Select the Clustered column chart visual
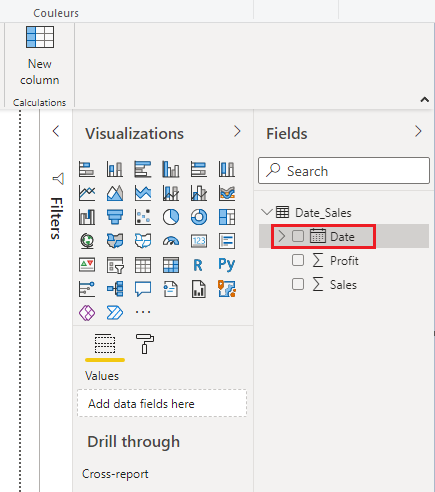Viewport: 435px width, 492px height. [171, 169]
